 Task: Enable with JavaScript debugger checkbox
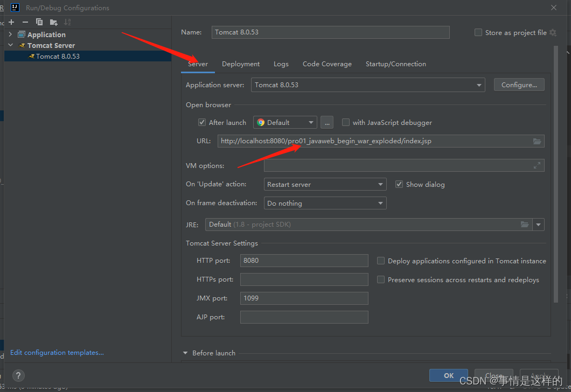coord(346,122)
